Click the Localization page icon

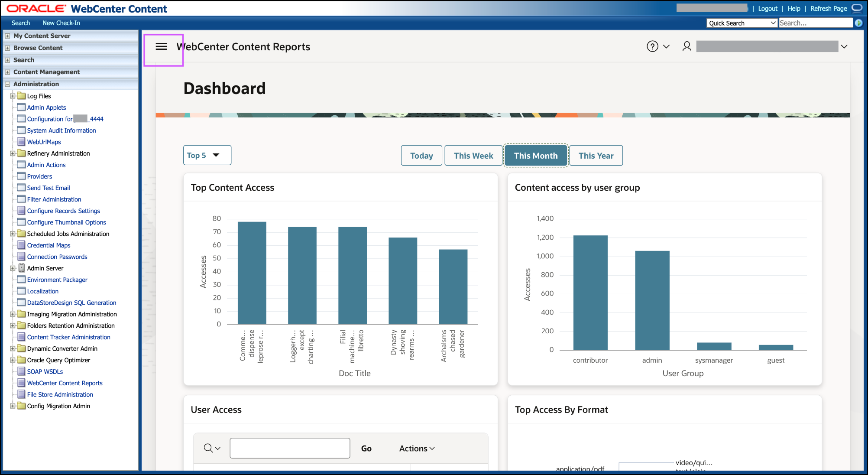click(21, 291)
